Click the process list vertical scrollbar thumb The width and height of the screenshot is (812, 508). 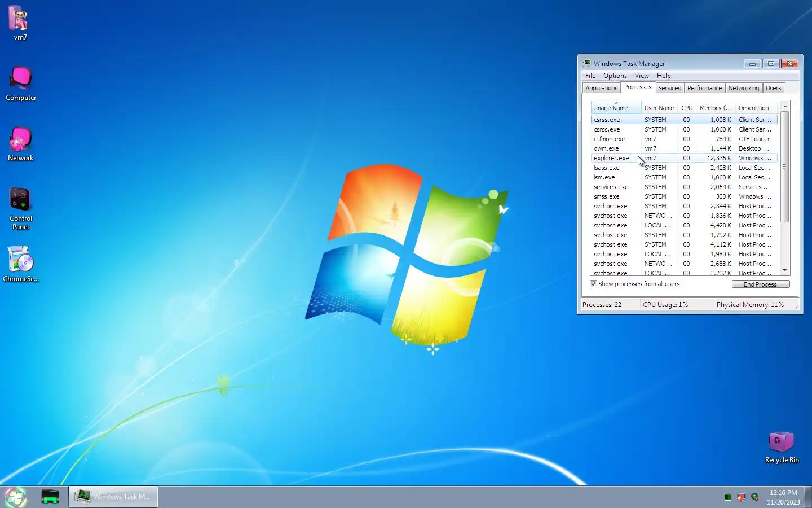[x=784, y=167]
